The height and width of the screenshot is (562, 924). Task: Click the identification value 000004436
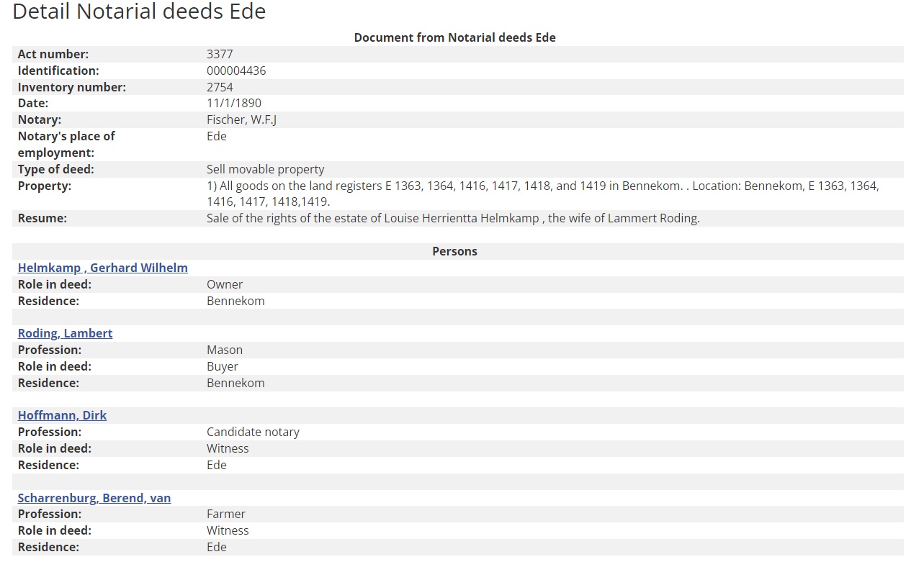[x=236, y=71]
